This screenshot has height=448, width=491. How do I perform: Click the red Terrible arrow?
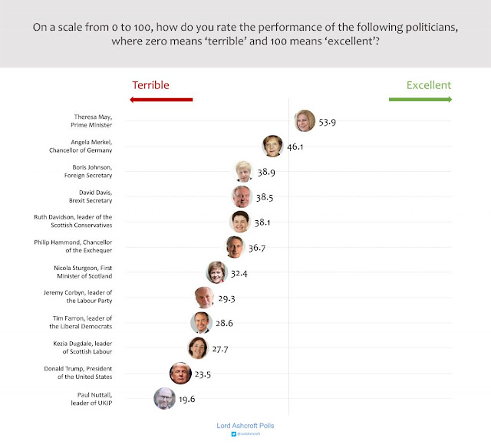[161, 100]
